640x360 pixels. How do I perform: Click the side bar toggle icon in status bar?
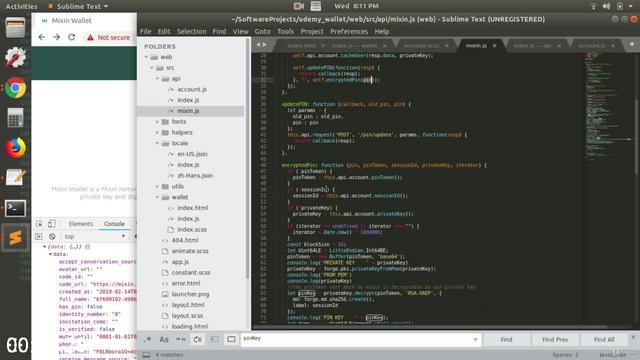tap(146, 355)
